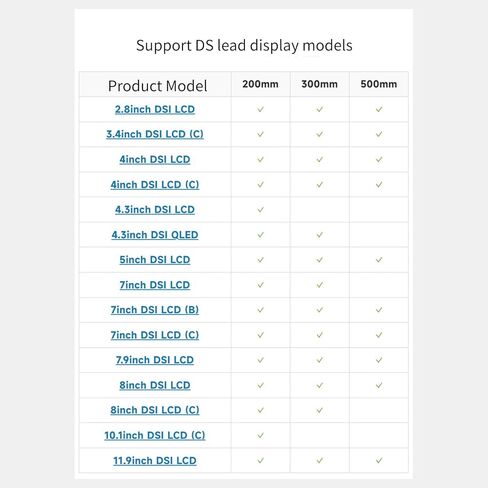Click the 300mm checkmark for 4.3inch DSI QLED
This screenshot has width=488, height=488.
[x=320, y=235]
